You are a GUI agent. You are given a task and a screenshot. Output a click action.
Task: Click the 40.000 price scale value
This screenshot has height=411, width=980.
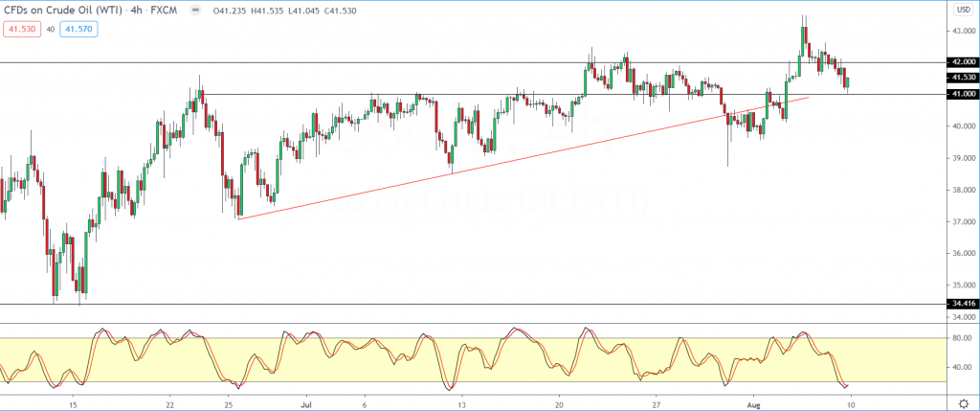coord(963,126)
